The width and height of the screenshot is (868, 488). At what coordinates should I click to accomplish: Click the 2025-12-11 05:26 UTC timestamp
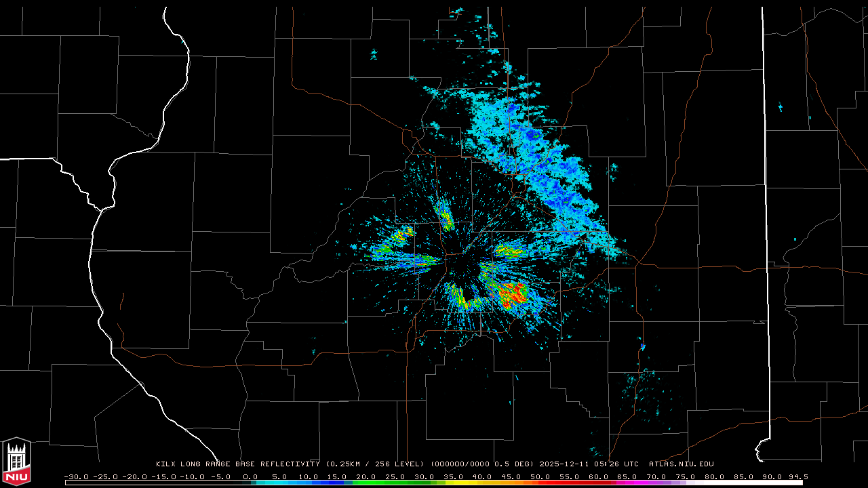(589, 464)
